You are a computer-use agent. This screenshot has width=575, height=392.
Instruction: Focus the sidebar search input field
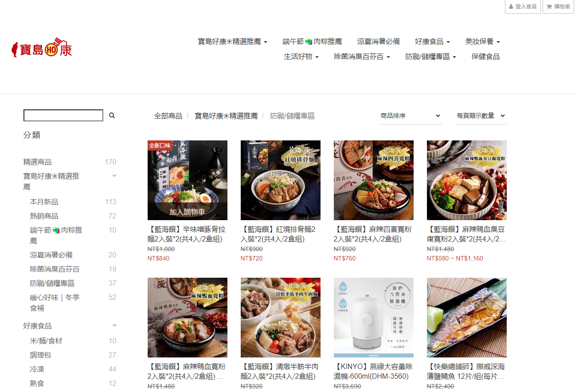click(63, 116)
